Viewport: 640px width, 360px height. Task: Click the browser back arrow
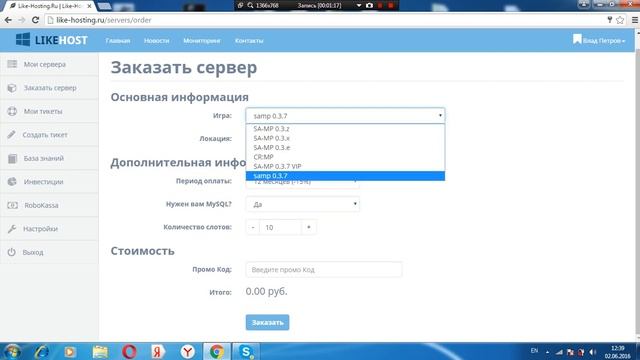8,20
